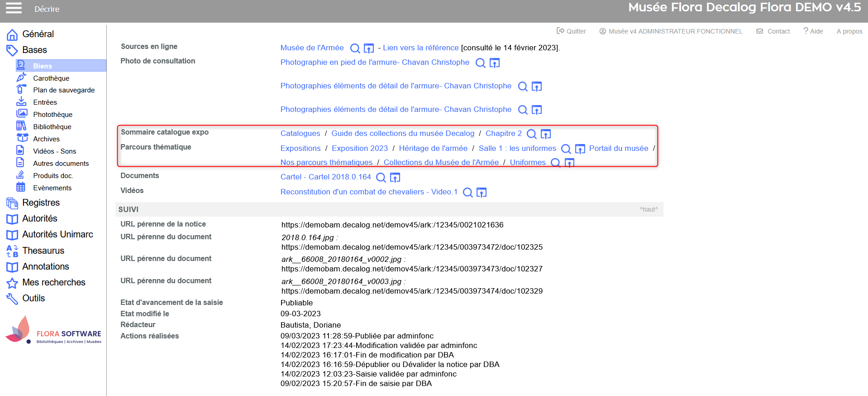Click magnifier beside Salle 1 : les uniformes
Viewport: 868px width, 396px height.
pyautogui.click(x=566, y=149)
